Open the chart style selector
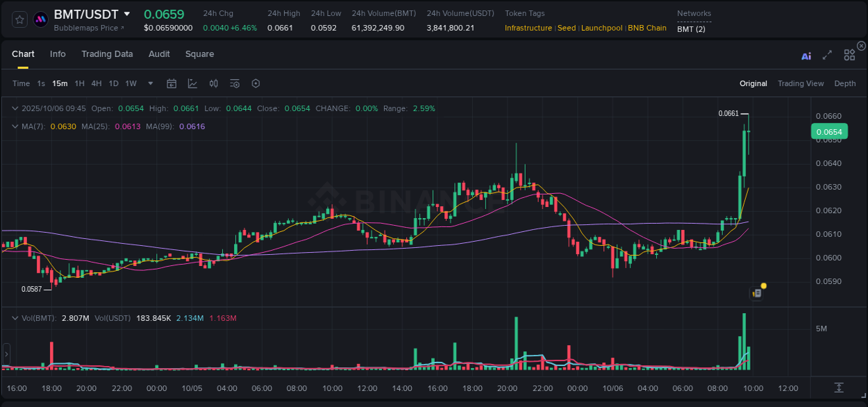 click(192, 83)
